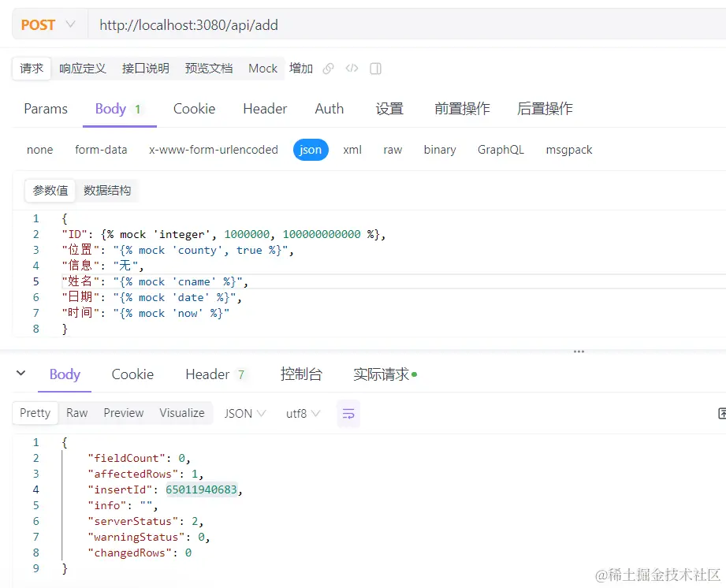726x588 pixels.
Task: Choose the binary body type
Action: point(440,150)
